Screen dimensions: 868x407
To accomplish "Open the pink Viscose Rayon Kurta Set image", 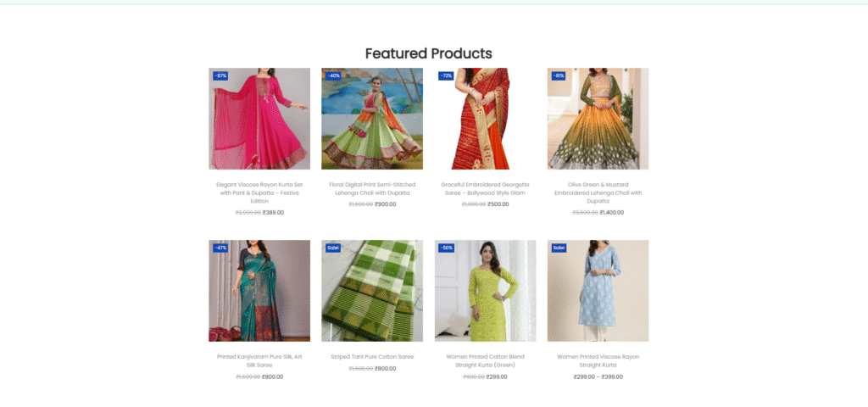I will (259, 119).
